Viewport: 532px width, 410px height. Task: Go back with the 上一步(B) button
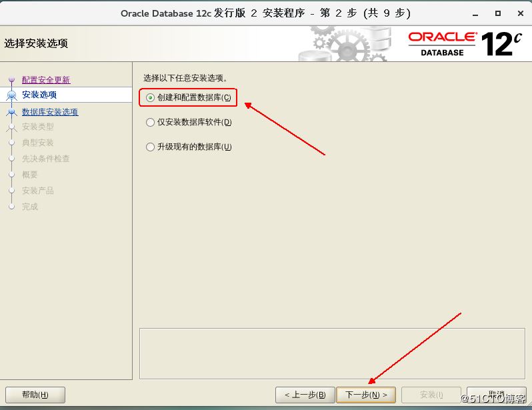(305, 395)
